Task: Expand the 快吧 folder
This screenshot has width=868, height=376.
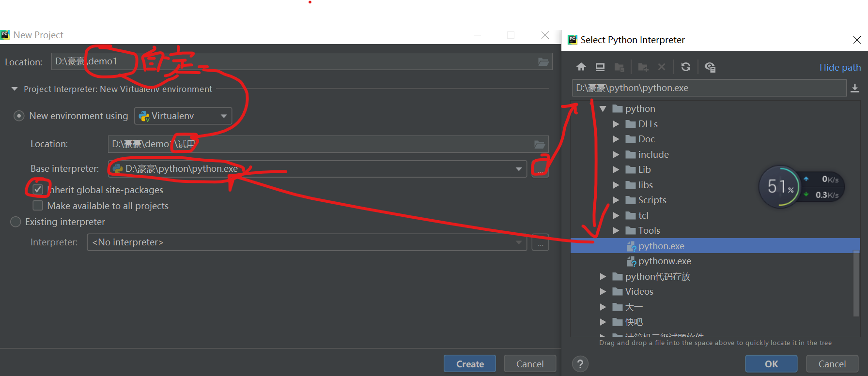Action: coord(603,322)
